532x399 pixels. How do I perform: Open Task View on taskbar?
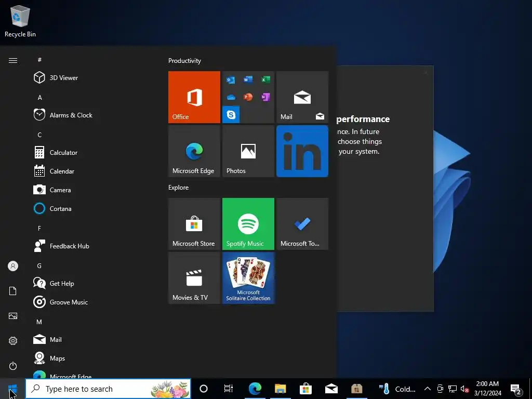pyautogui.click(x=229, y=389)
